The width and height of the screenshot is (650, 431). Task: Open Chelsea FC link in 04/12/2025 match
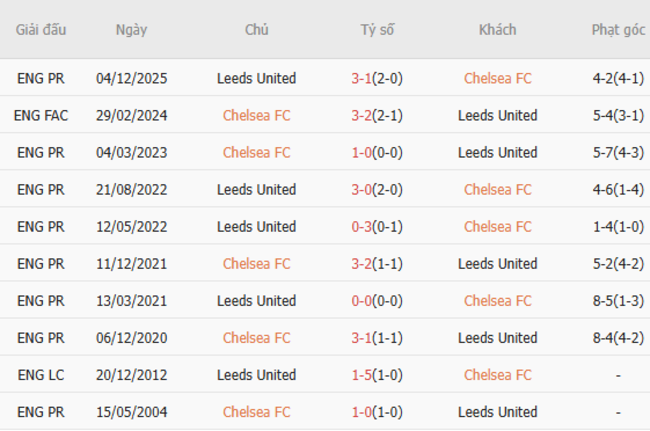(497, 78)
